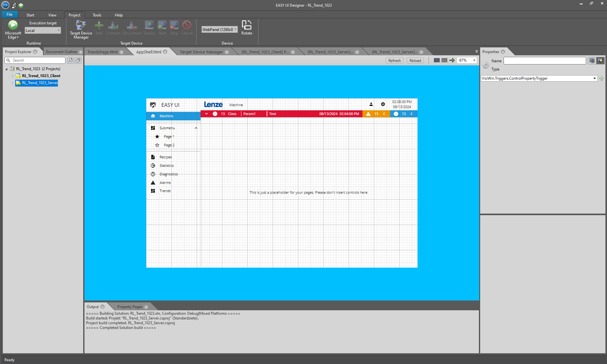Image resolution: width=607 pixels, height=364 pixels.
Task: Open the WebPanel resolution dropdown
Action: pyautogui.click(x=236, y=29)
